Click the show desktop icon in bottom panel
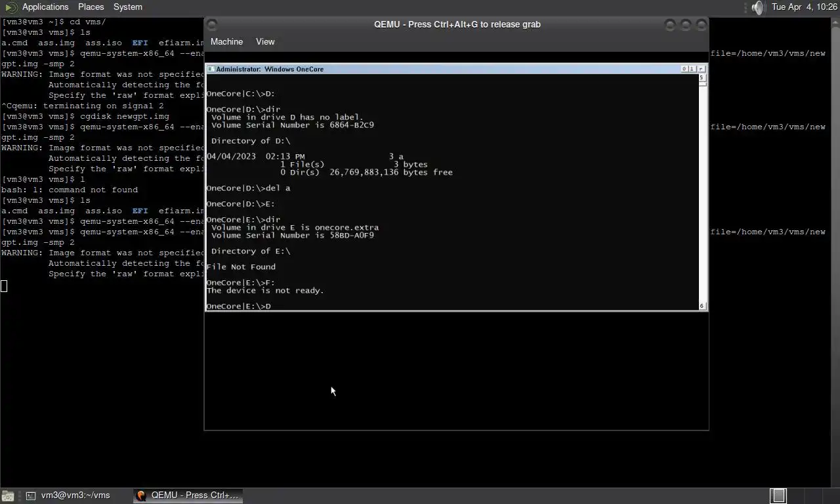The height and width of the screenshot is (504, 840). tap(7, 496)
